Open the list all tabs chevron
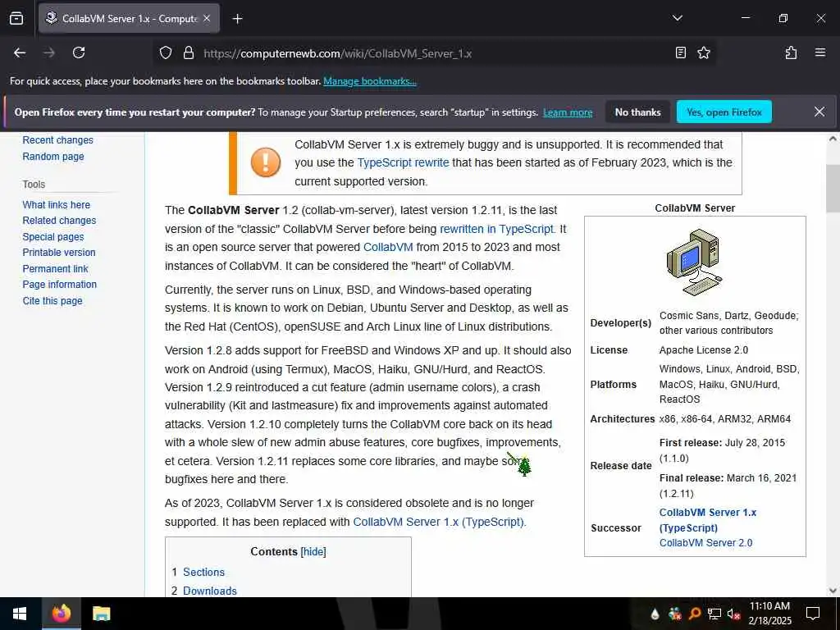This screenshot has height=630, width=840. point(677,18)
